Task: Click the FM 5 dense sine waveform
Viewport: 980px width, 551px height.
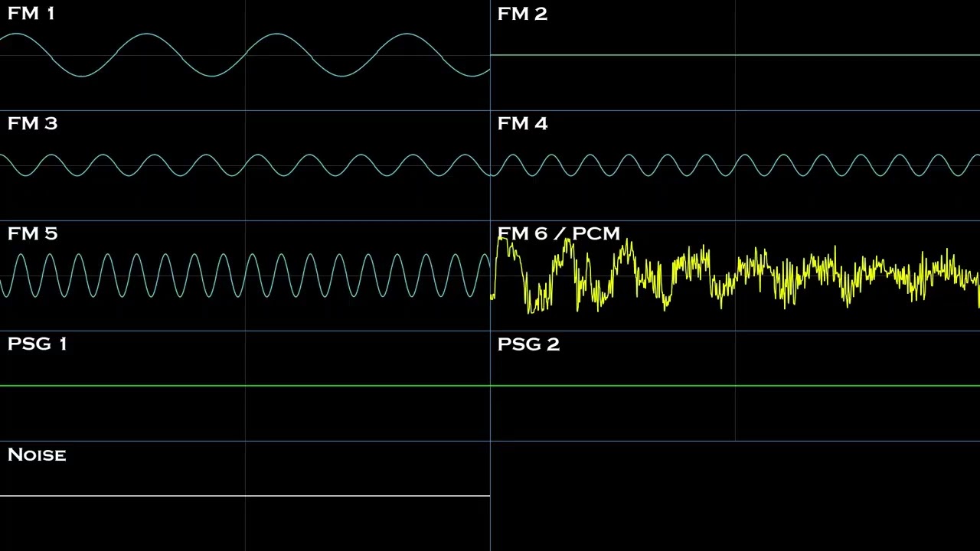Action: (245, 275)
